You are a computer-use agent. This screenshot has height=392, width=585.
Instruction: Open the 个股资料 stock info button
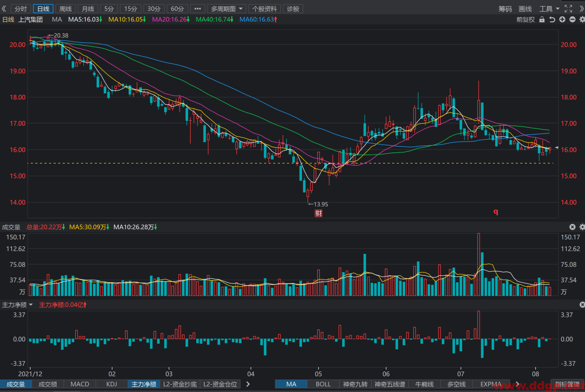pos(264,9)
